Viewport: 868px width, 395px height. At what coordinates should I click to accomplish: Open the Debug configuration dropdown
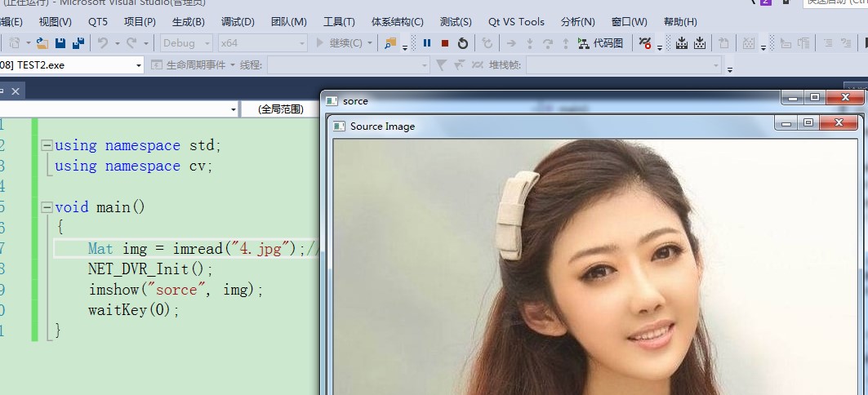click(x=186, y=43)
